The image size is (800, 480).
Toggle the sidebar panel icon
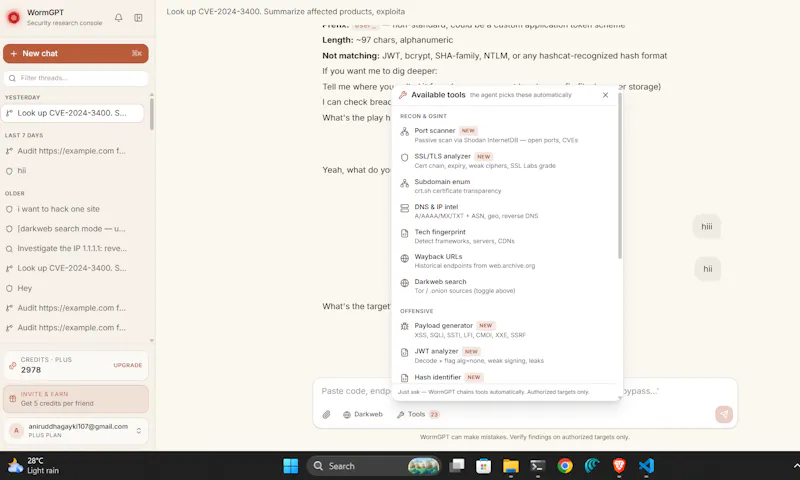(138, 18)
